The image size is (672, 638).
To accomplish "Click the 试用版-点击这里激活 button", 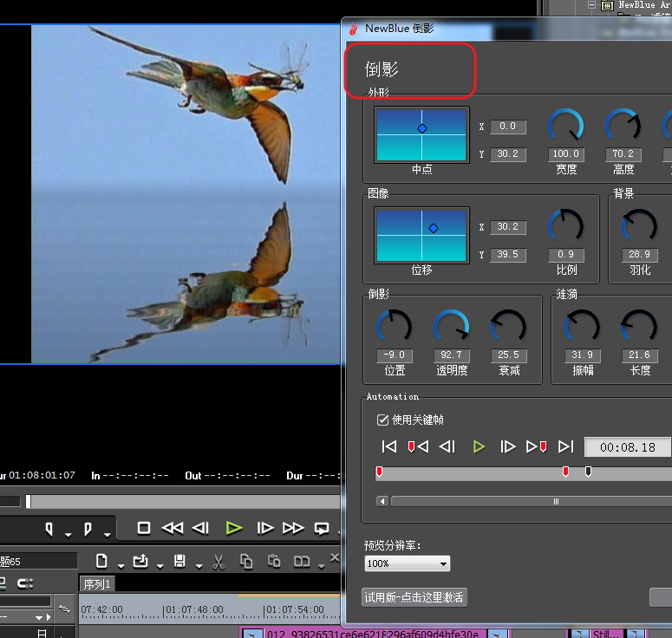I will pyautogui.click(x=414, y=597).
